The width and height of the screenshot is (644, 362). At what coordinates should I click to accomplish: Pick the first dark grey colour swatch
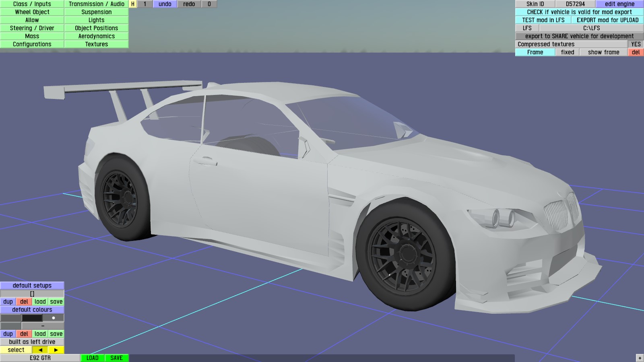coord(11,318)
